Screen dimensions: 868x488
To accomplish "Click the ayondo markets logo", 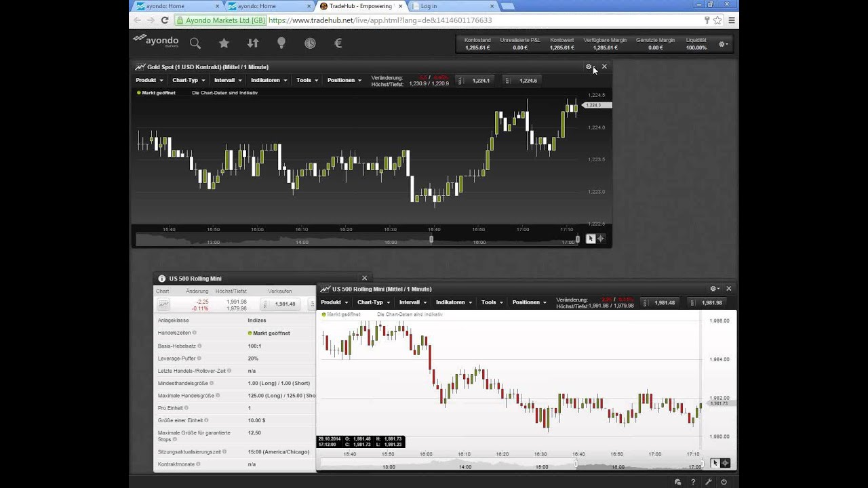I will pyautogui.click(x=157, y=41).
